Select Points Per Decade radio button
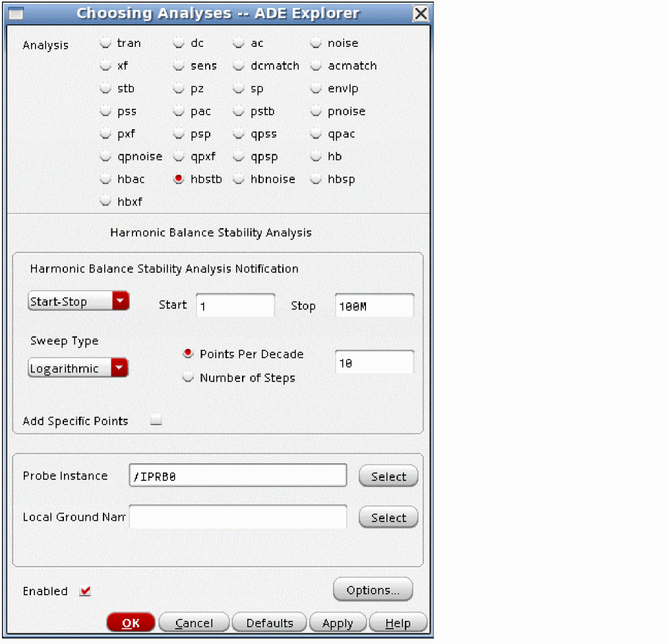Viewport: 668px width, 644px height. point(187,353)
